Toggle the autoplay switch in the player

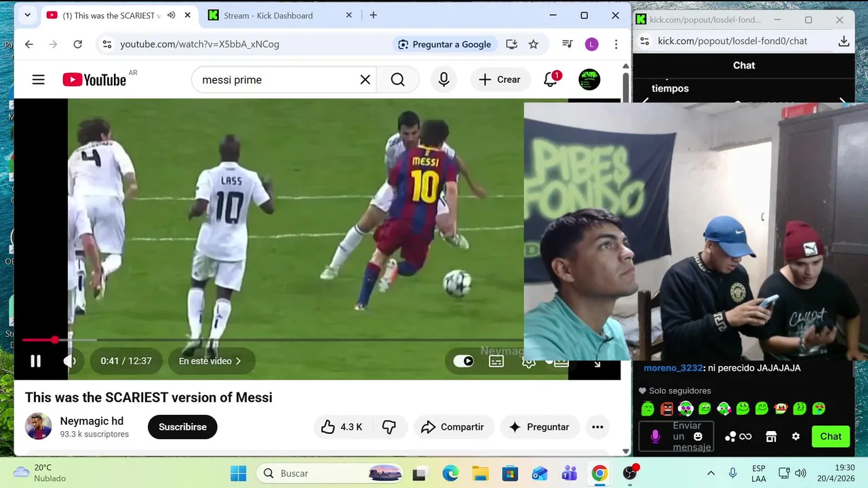click(x=464, y=361)
